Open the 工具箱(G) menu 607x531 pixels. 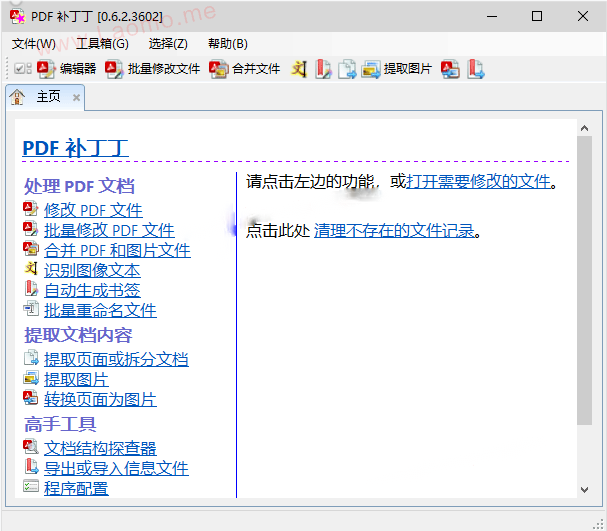tap(102, 44)
